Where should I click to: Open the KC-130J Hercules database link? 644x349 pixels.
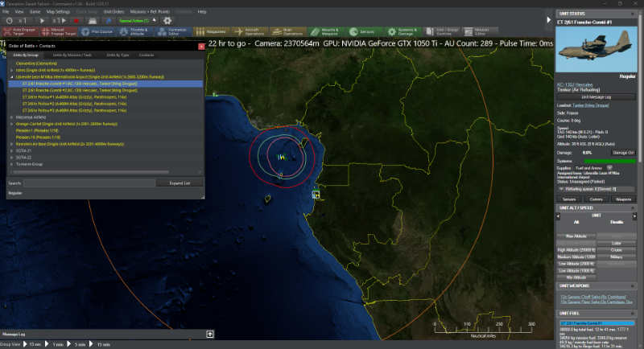point(575,84)
